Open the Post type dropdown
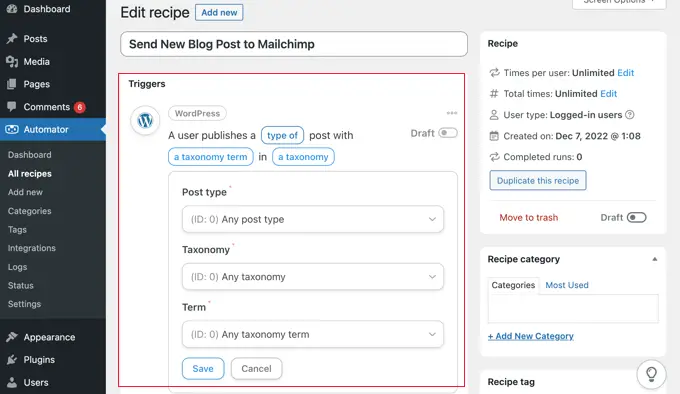Viewport: 680px width, 394px height. (x=313, y=219)
